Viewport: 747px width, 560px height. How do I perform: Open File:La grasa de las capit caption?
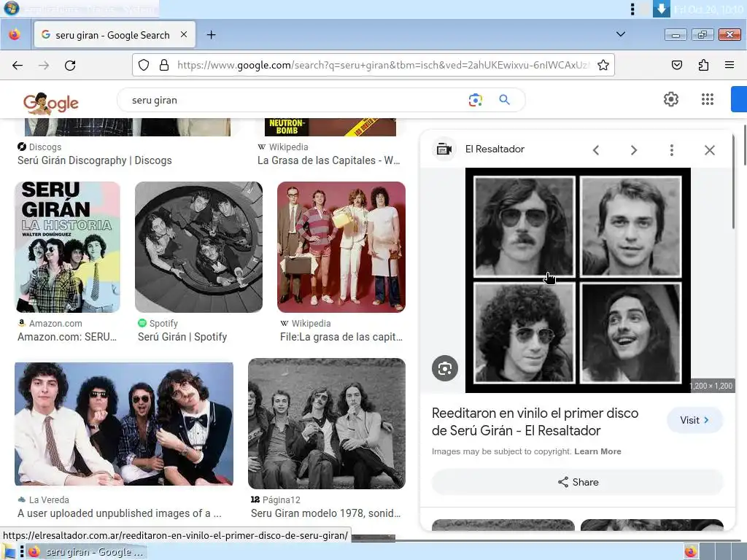pyautogui.click(x=341, y=337)
